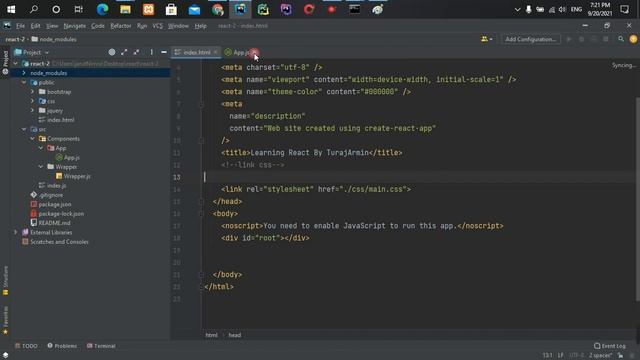Expand the bootstrap folder

(x=32, y=92)
